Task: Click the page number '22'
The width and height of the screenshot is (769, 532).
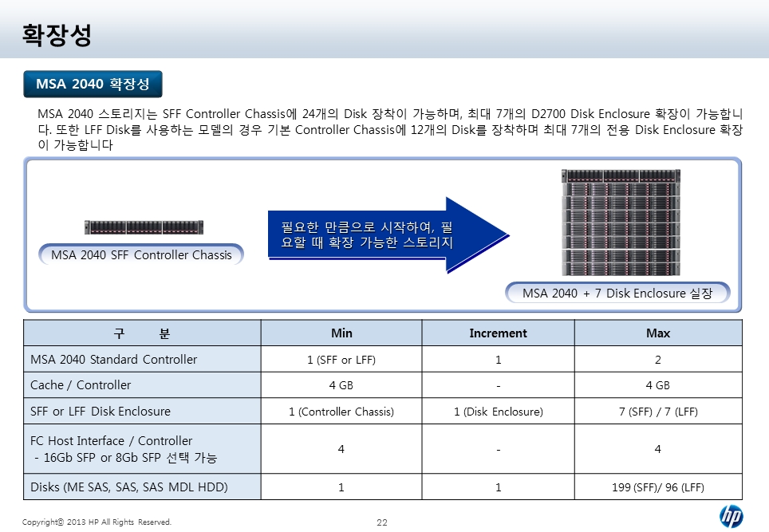Action: (x=382, y=522)
